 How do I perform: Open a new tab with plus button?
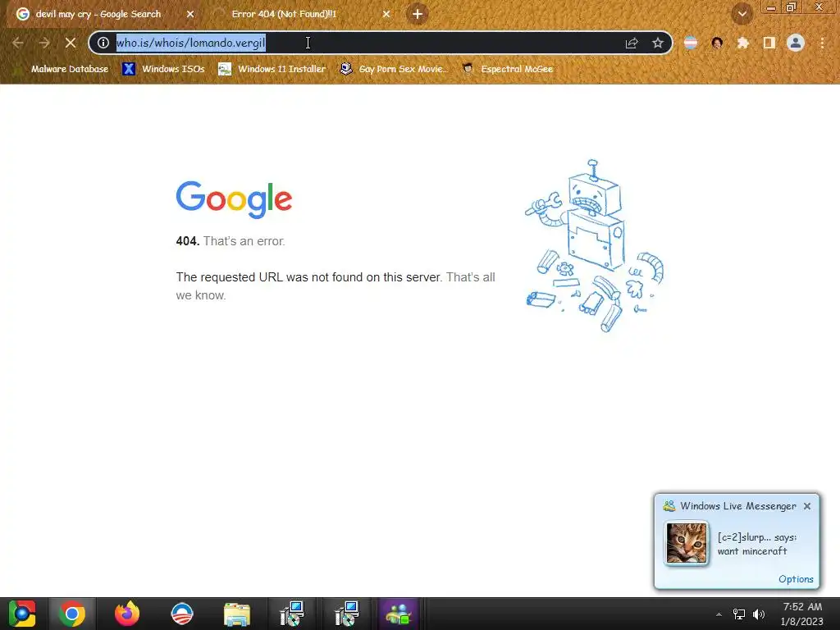click(418, 14)
